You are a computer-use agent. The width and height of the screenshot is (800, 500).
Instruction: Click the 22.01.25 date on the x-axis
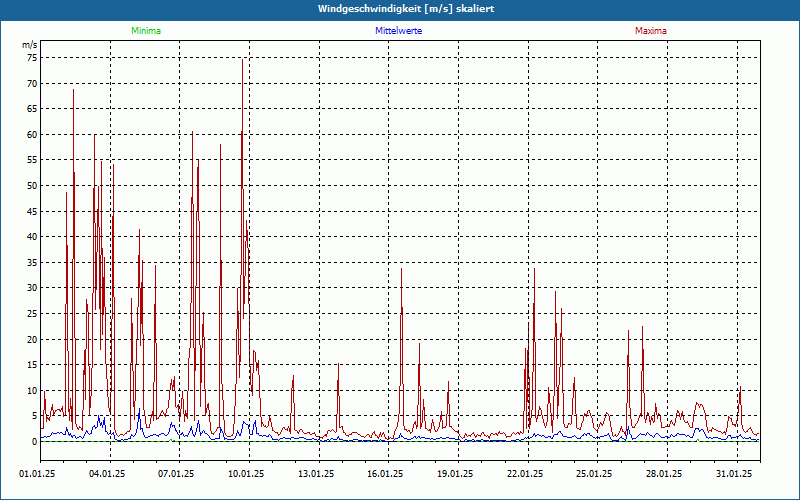point(525,474)
